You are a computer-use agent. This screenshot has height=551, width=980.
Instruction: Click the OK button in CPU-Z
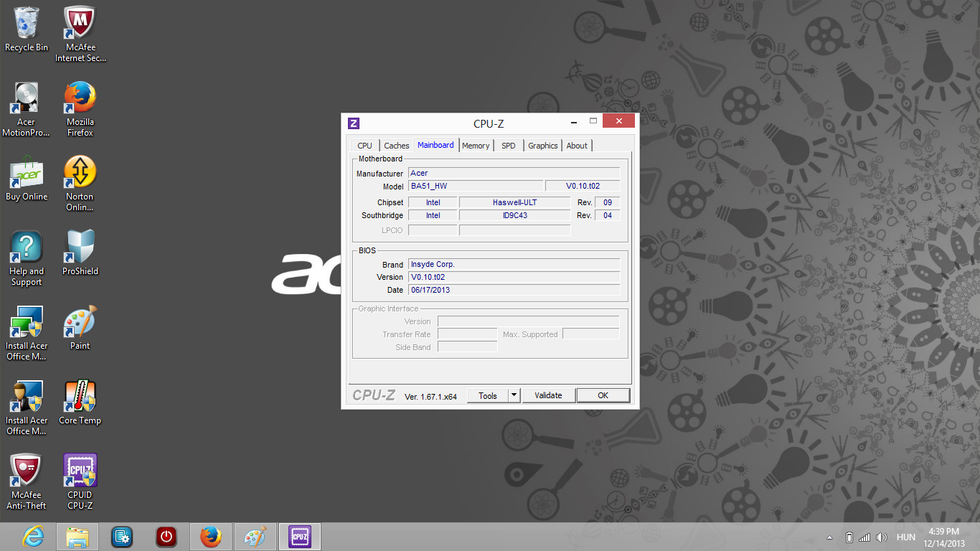(x=603, y=395)
